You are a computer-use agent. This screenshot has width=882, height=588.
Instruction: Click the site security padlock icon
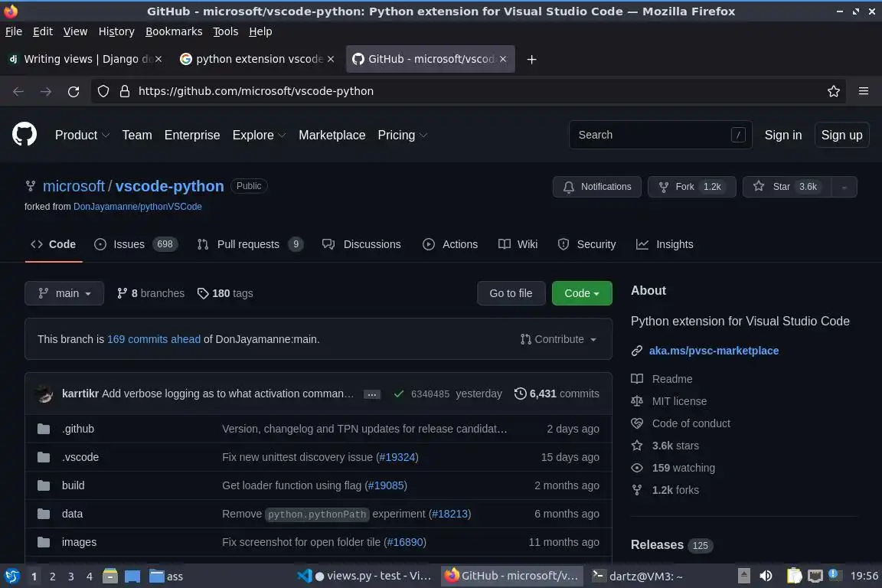(x=125, y=91)
